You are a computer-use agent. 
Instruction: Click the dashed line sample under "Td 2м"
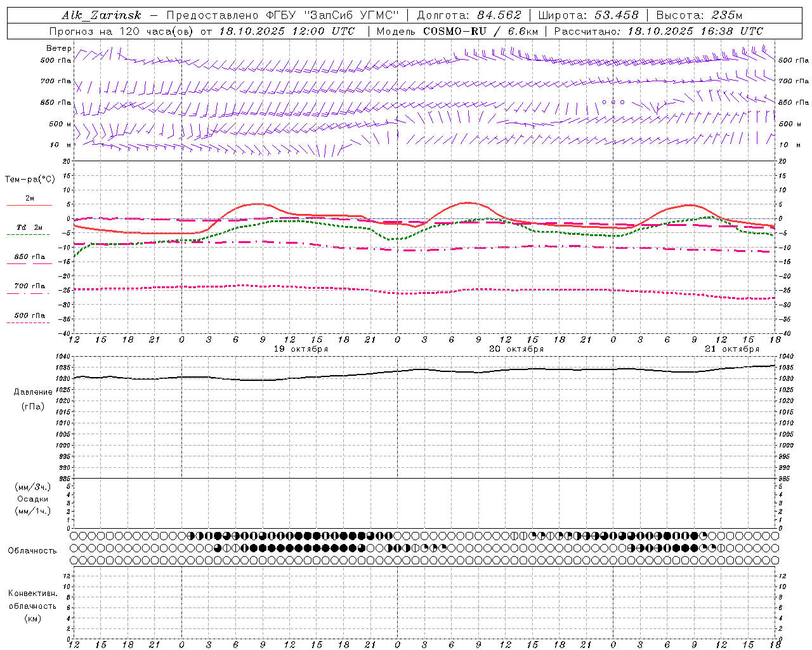[x=29, y=234]
